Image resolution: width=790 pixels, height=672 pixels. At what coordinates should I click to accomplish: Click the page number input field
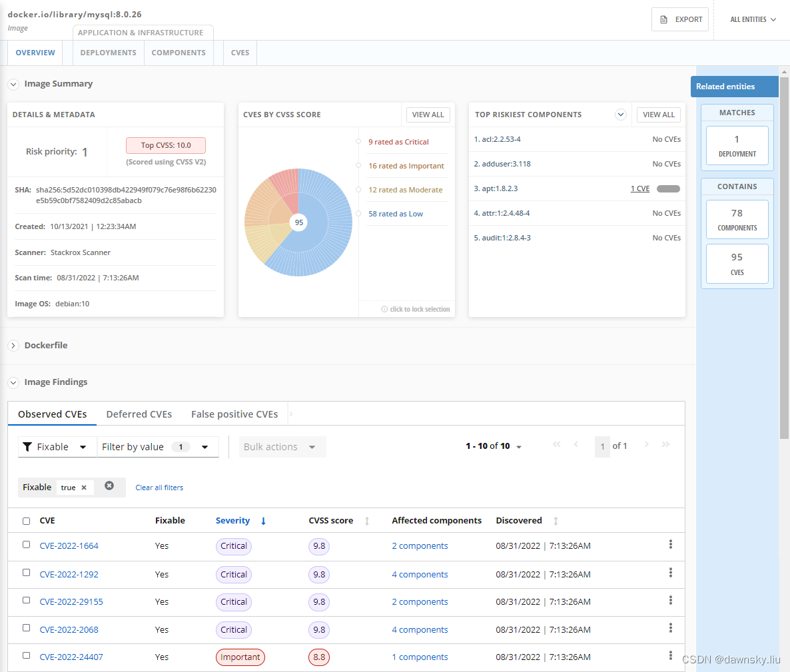(x=602, y=447)
